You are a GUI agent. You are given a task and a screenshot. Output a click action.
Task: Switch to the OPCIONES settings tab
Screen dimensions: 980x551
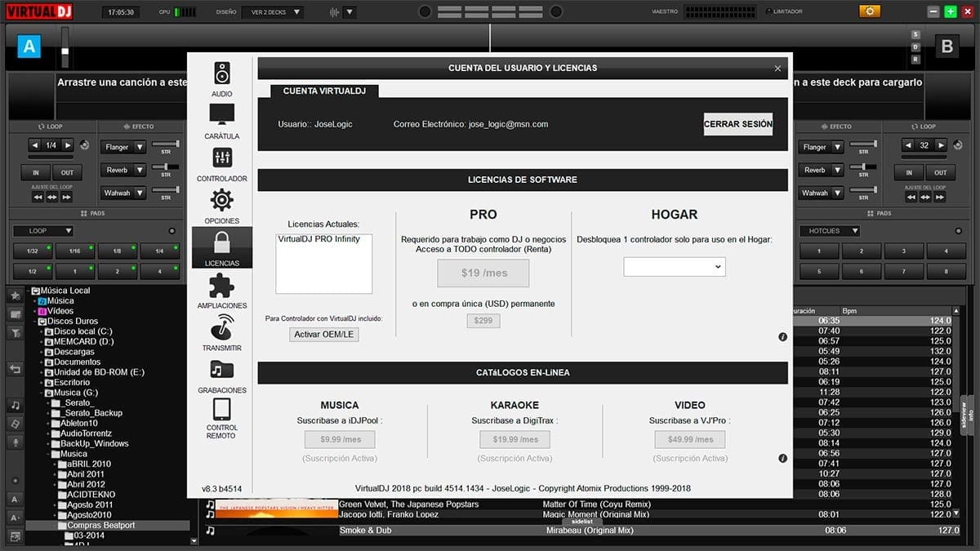click(221, 207)
